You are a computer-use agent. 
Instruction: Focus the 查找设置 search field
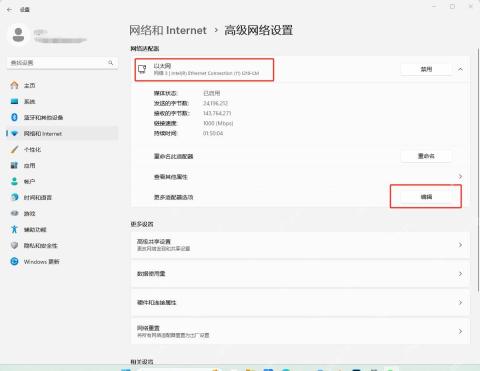tap(62, 63)
